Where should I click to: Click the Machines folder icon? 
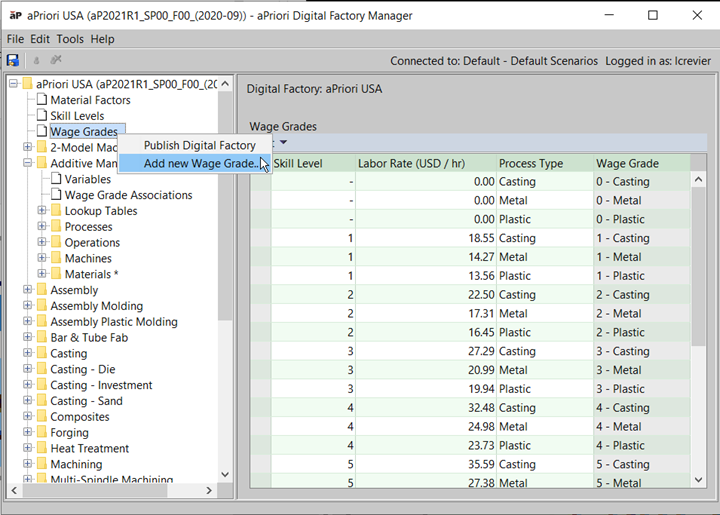[x=56, y=258]
